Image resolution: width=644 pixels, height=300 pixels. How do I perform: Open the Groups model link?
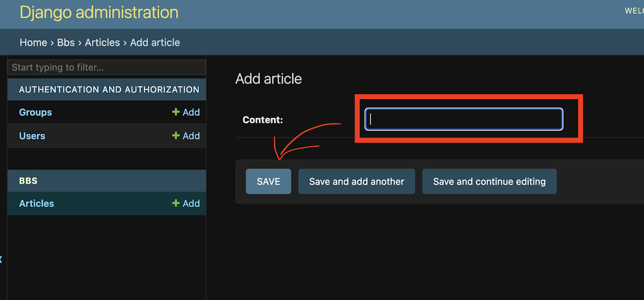point(35,112)
